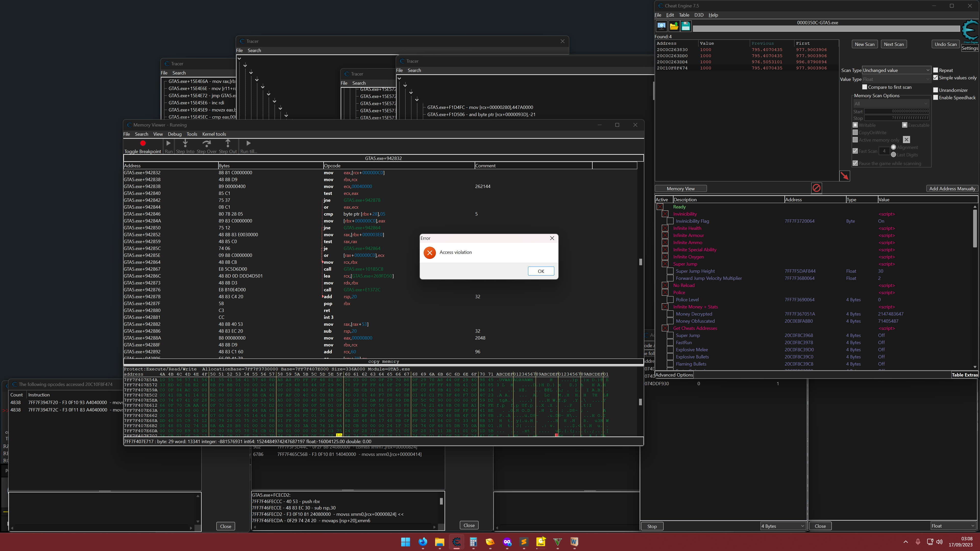
Task: Expand the Float type dropdown at bottom right
Action: pyautogui.click(x=953, y=526)
